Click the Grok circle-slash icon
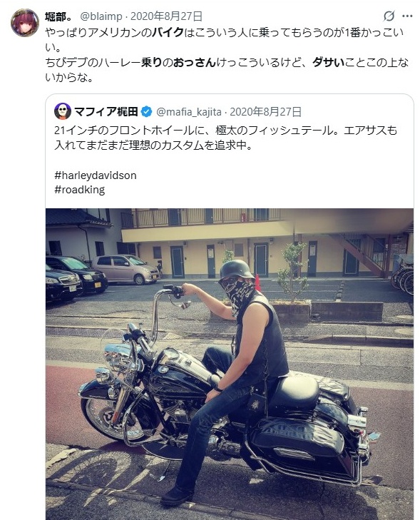Image resolution: width=420 pixels, height=520 pixels. point(389,16)
